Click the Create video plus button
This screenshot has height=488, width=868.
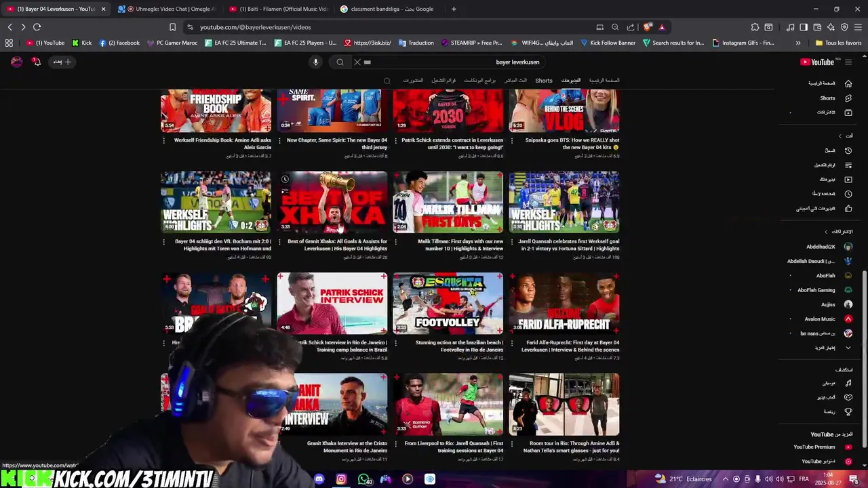[62, 62]
